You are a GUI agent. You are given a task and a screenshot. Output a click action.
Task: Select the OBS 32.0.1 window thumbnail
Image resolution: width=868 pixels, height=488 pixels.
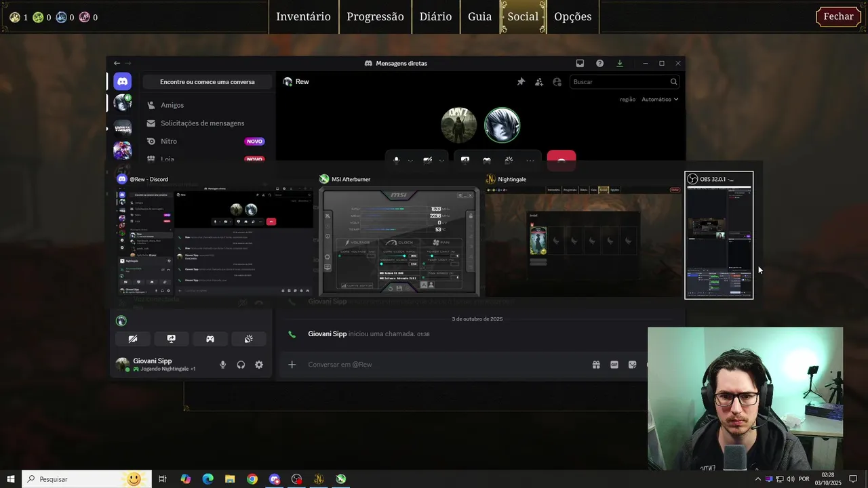click(719, 235)
